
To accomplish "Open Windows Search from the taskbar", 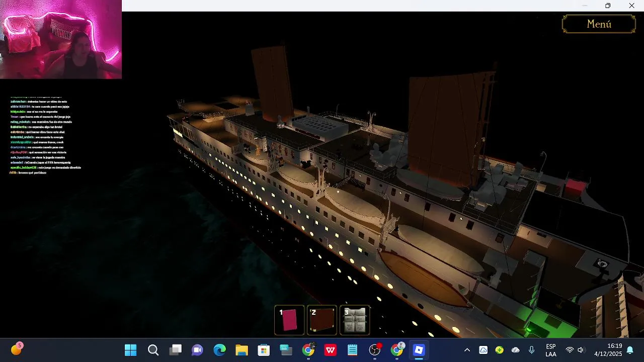I will pyautogui.click(x=153, y=350).
